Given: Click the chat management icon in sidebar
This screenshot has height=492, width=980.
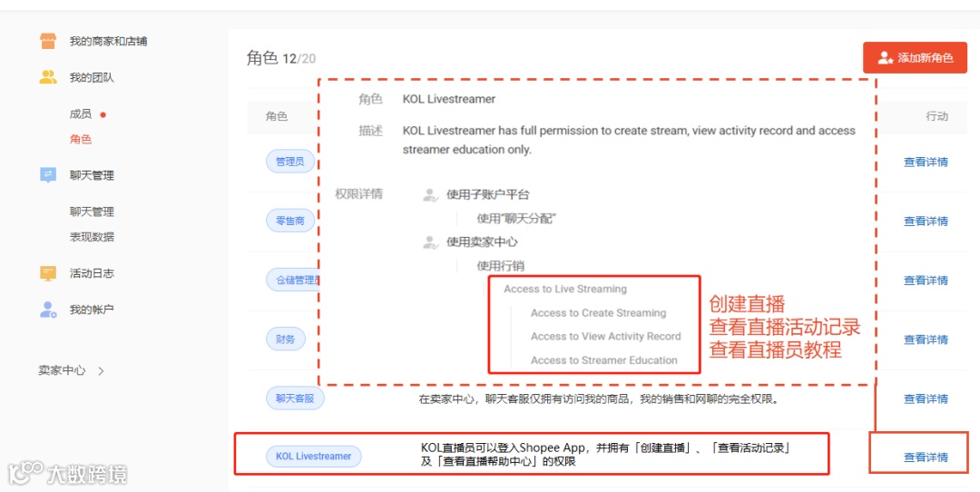Looking at the screenshot, I should point(48,175).
